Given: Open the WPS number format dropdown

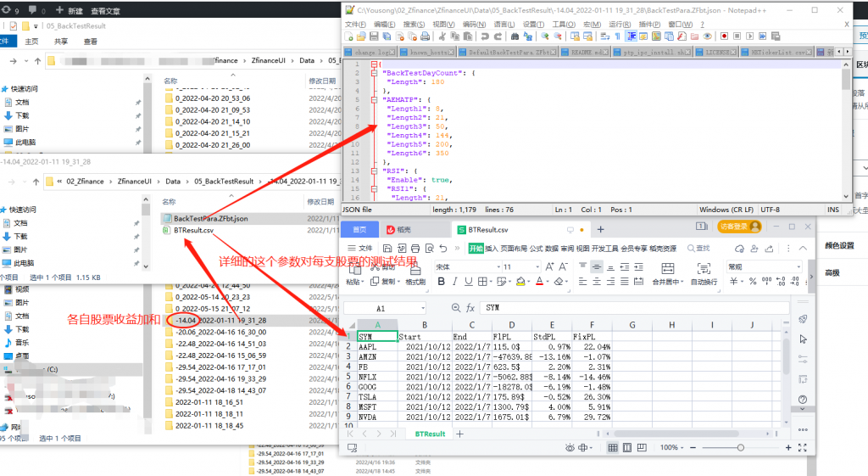Looking at the screenshot, I should pos(798,267).
